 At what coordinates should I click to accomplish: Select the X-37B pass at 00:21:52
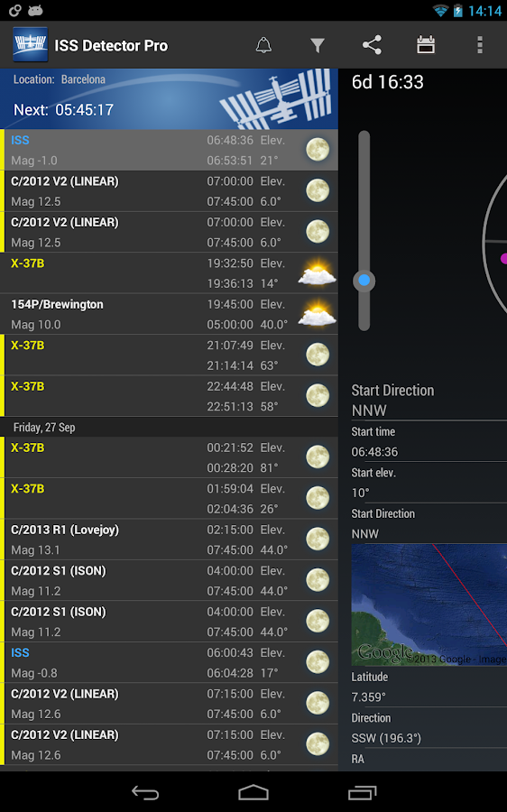pyautogui.click(x=169, y=457)
